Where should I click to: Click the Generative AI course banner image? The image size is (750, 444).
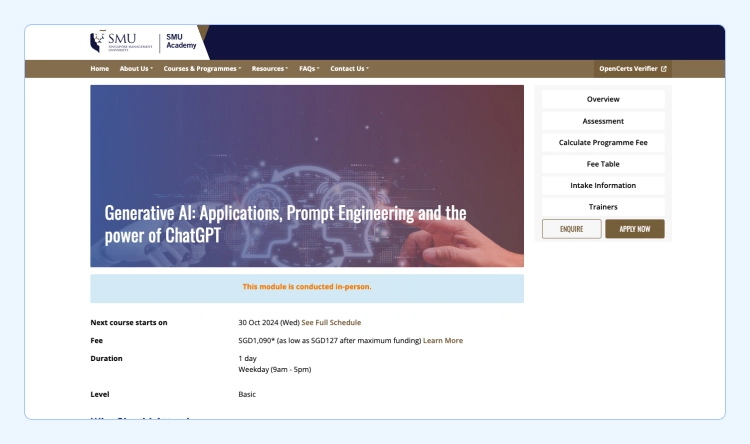[x=307, y=176]
